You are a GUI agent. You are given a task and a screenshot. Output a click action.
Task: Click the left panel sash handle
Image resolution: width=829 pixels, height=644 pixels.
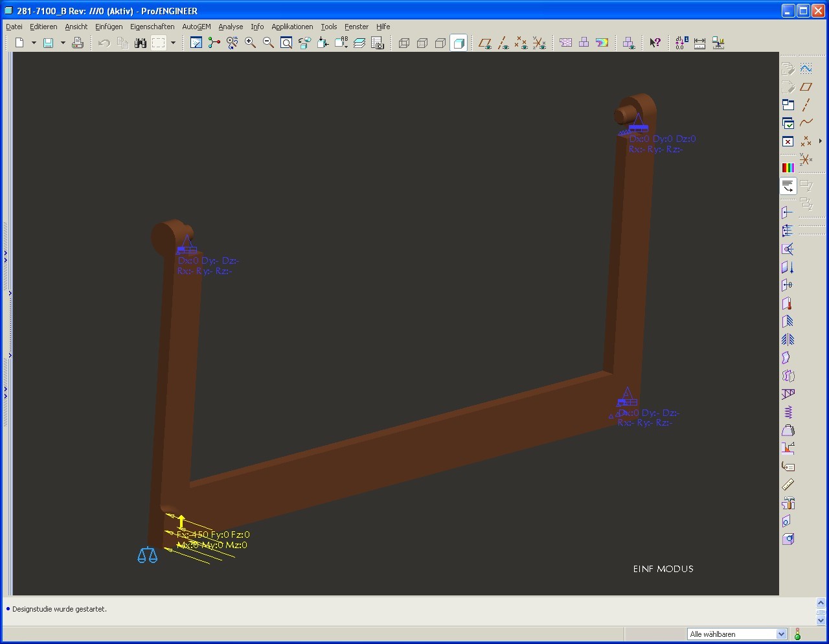[10, 324]
